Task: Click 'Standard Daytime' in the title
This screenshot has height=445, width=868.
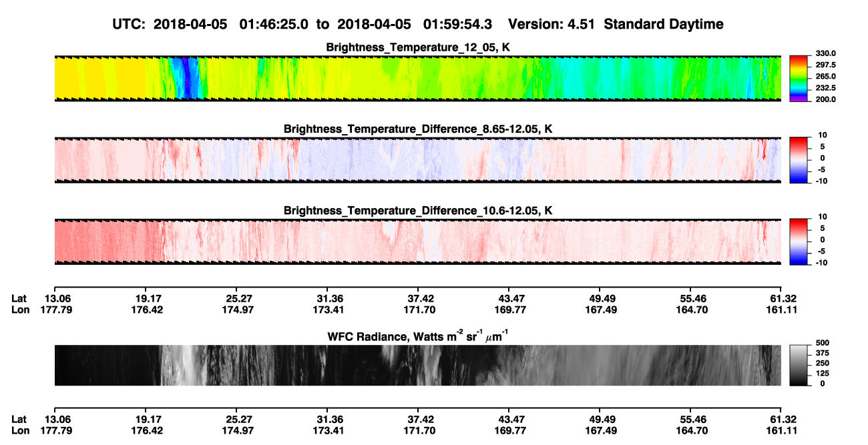Action: [x=665, y=25]
